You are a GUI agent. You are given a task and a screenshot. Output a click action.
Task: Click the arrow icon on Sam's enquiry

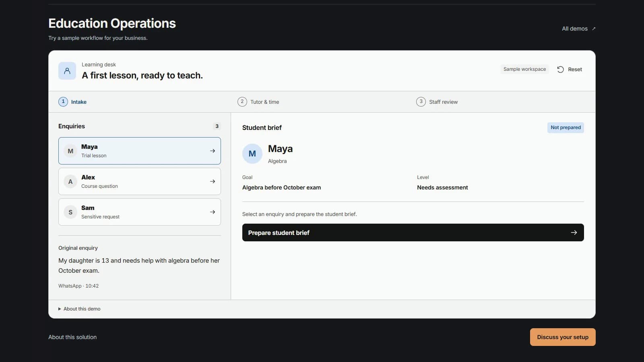pyautogui.click(x=213, y=212)
